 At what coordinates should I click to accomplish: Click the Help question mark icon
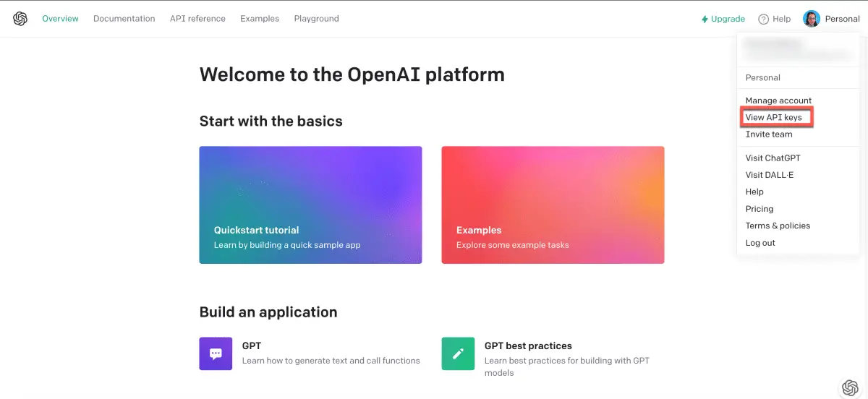(x=763, y=19)
